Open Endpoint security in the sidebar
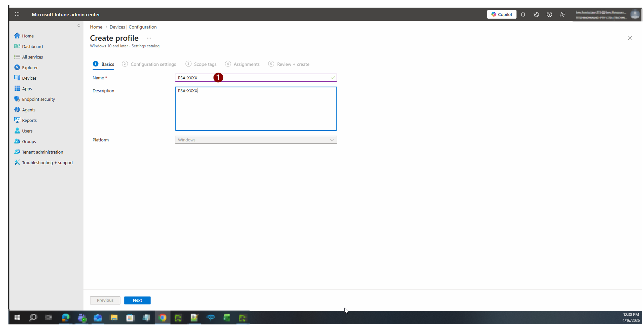This screenshot has height=326, width=644. tap(34, 99)
